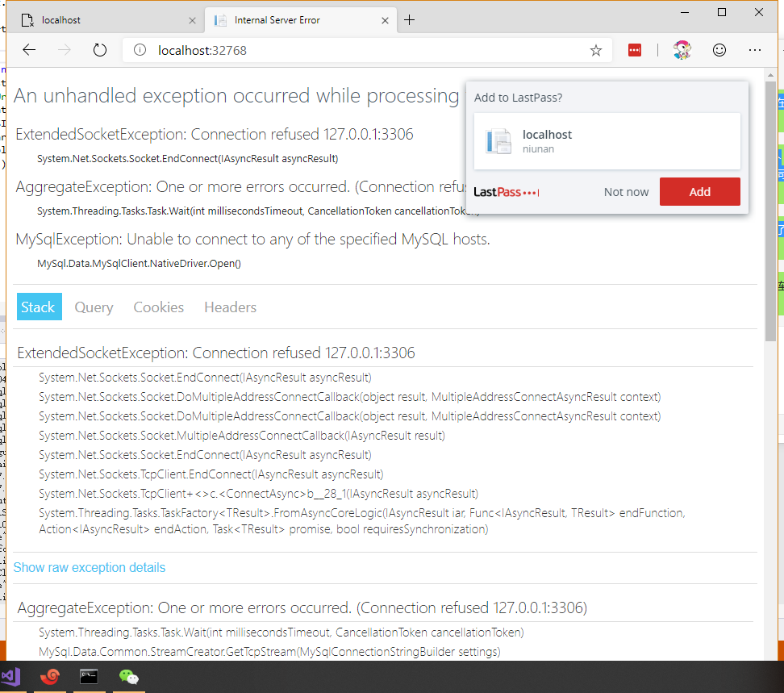
Task: Open the browser profile avatar
Action: coord(682,50)
